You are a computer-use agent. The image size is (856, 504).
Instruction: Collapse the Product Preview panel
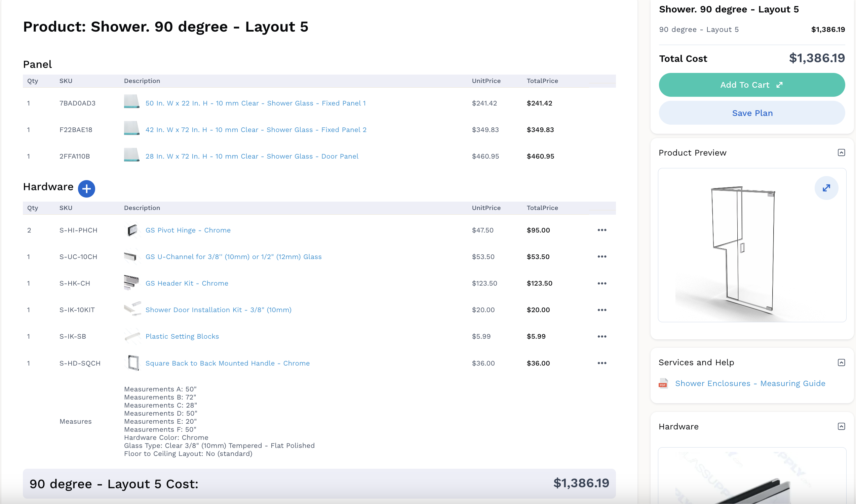pyautogui.click(x=841, y=153)
